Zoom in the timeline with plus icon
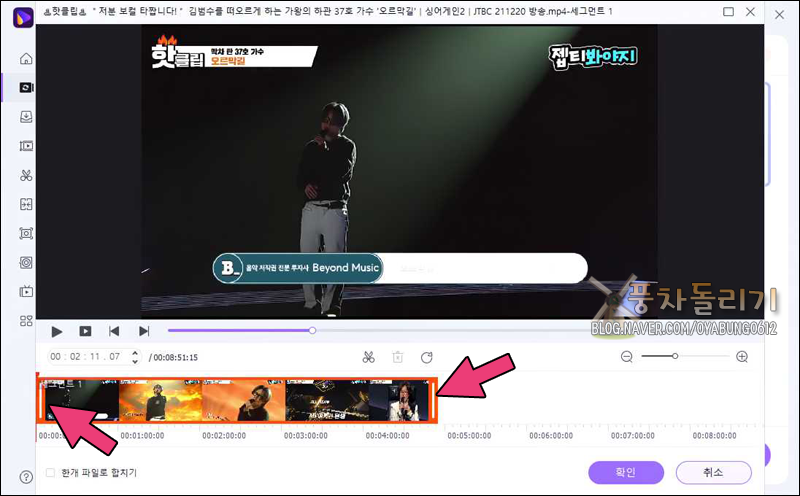The width and height of the screenshot is (800, 496). tap(742, 357)
